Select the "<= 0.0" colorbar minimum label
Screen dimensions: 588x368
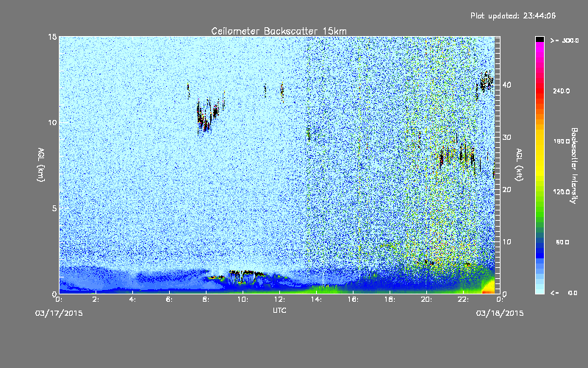click(564, 292)
